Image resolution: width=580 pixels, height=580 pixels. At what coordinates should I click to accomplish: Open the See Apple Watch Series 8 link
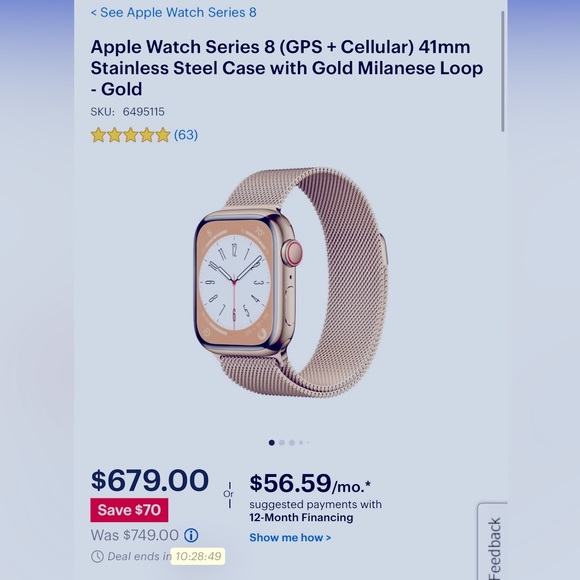(x=173, y=13)
